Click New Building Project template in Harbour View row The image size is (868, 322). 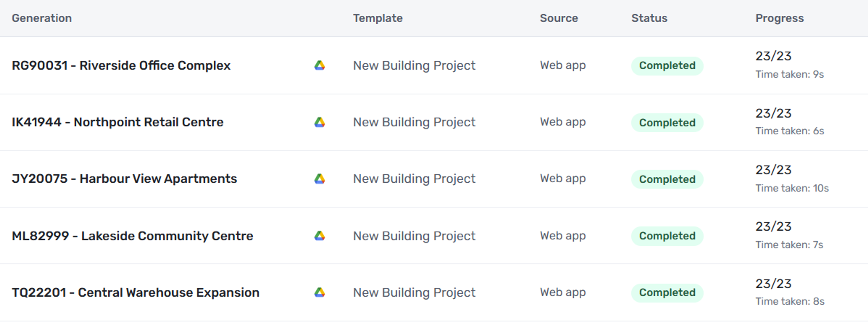(x=414, y=179)
